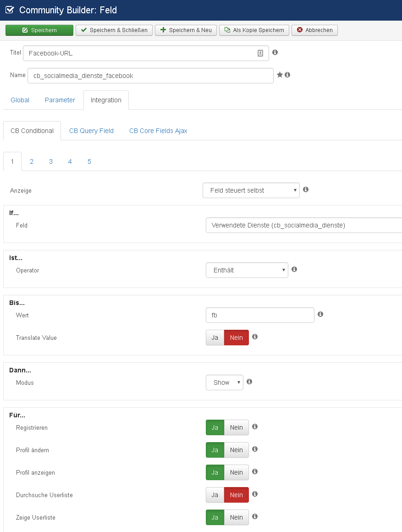402x532 pixels.
Task: Open the Parameter tab
Action: click(x=60, y=100)
